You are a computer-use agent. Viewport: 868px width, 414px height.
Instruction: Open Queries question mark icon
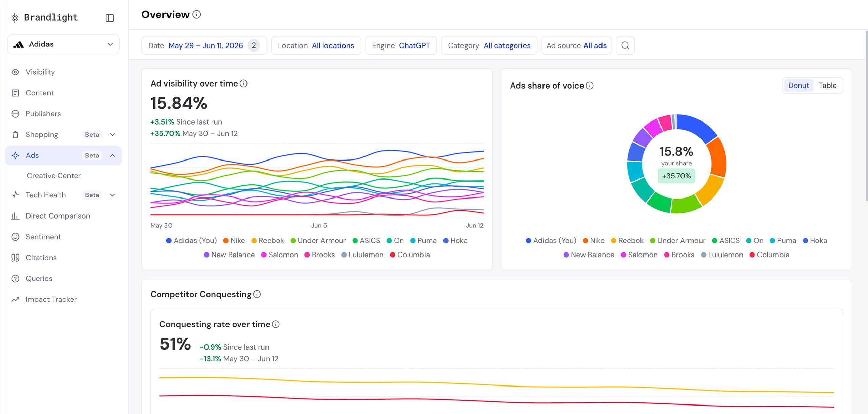(x=15, y=279)
